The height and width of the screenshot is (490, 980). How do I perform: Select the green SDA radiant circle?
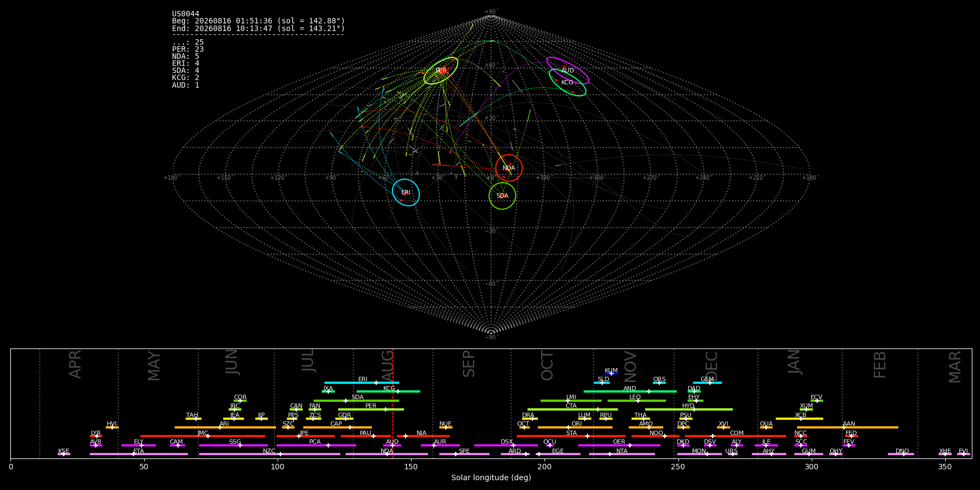click(x=503, y=196)
